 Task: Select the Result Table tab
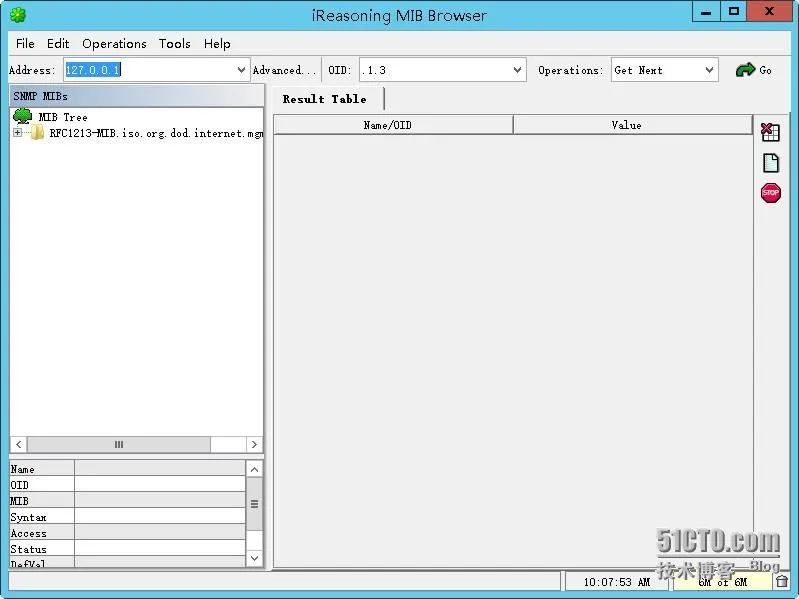325,99
